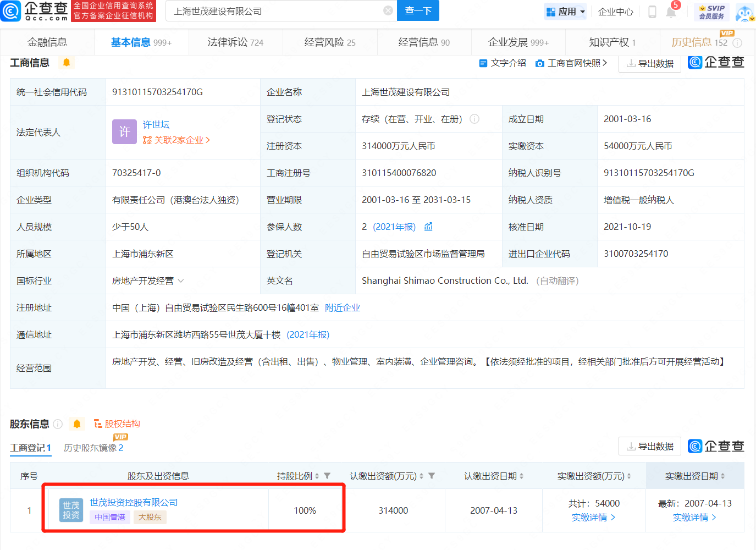This screenshot has height=550, width=756.
Task: Switch to the 经营信息 90 tab
Action: (x=424, y=42)
